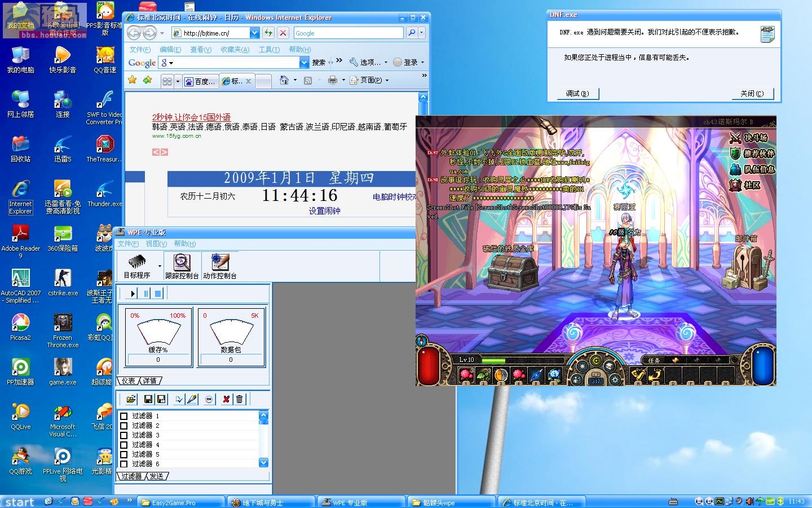Click the add to favorites icon in IE
The width and height of the screenshot is (812, 508).
pos(147,80)
